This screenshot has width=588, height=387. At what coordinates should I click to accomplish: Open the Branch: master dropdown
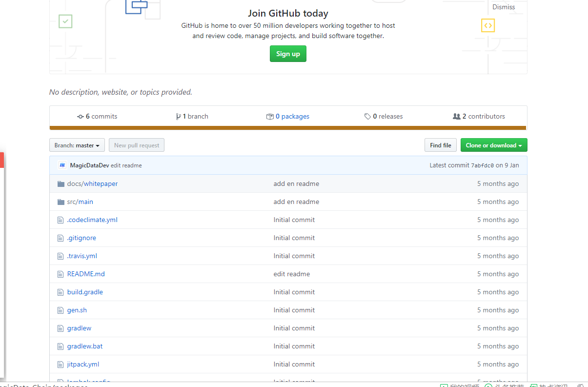(77, 145)
